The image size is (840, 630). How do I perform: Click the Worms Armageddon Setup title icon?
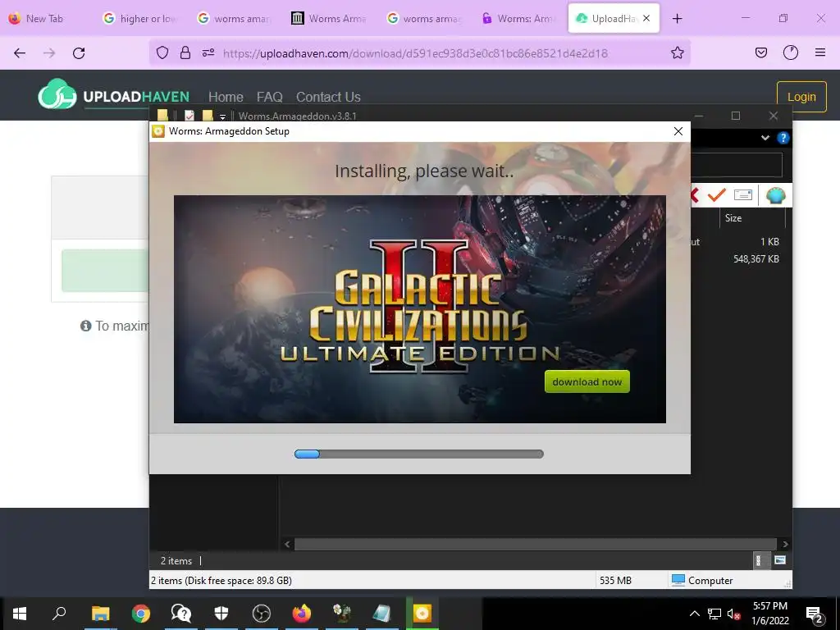coord(158,131)
